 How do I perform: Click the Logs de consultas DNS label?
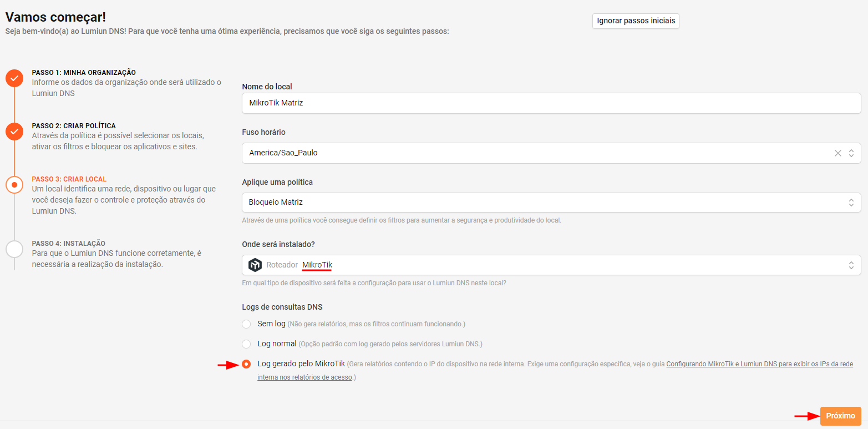click(x=282, y=307)
